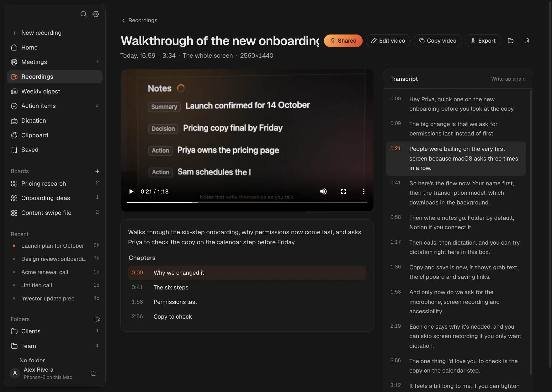Seek on the video progress bar
Image resolution: width=552 pixels, height=392 pixels.
click(x=247, y=202)
